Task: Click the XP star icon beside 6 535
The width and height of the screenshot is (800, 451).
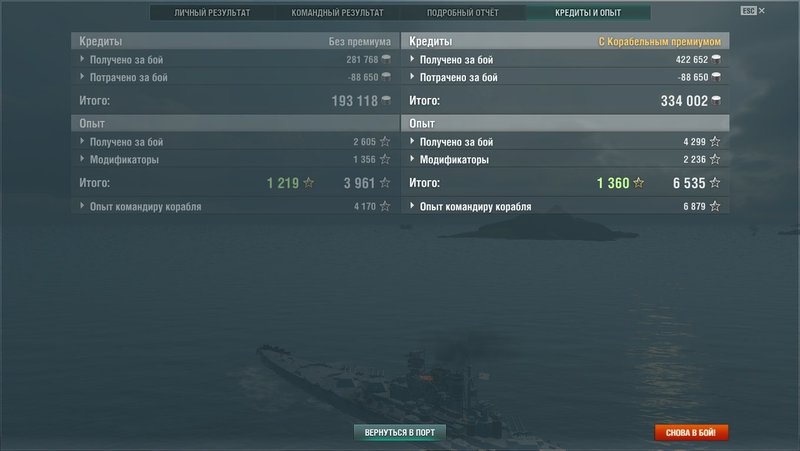Action: 715,183
